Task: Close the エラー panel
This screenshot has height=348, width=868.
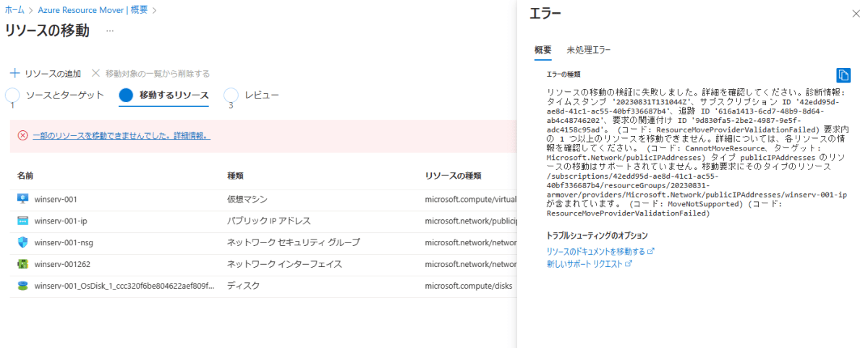Action: (856, 14)
